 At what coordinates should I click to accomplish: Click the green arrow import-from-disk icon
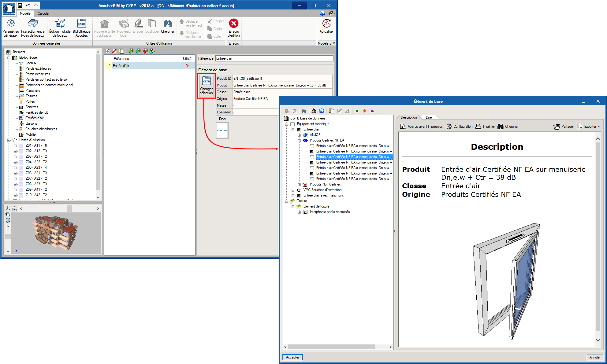(x=131, y=51)
